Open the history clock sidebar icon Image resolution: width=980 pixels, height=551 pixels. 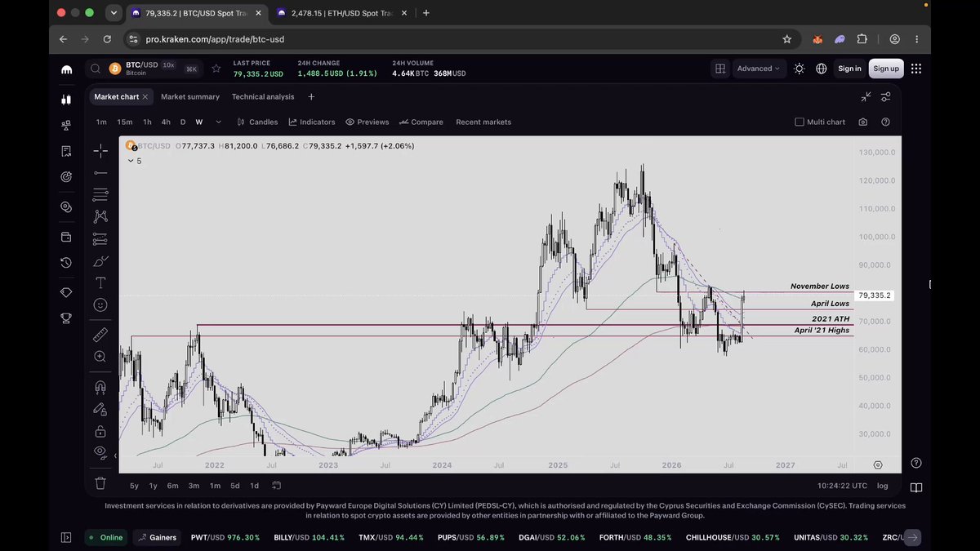(66, 263)
